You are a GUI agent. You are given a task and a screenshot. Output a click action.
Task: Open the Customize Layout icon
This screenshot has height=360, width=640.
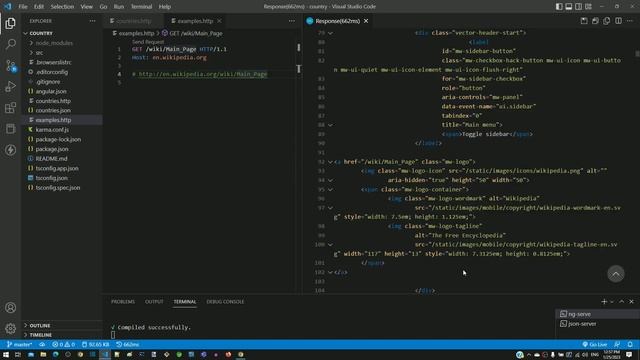pyautogui.click(x=588, y=7)
